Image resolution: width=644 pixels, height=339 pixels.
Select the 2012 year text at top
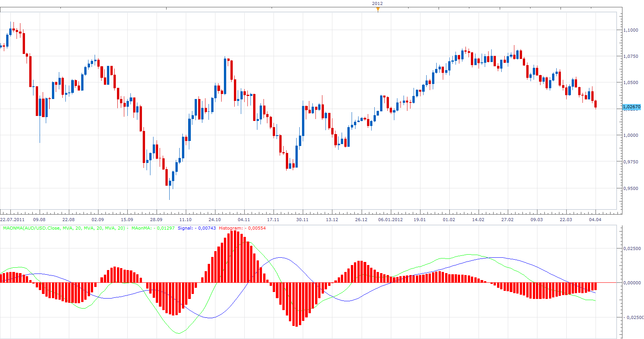377,3
